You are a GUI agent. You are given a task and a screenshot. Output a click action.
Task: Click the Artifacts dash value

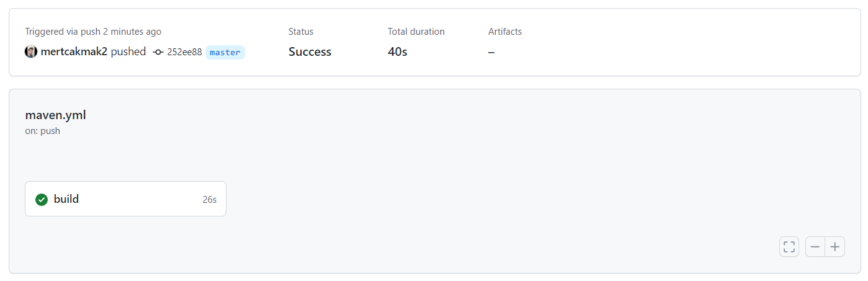491,52
